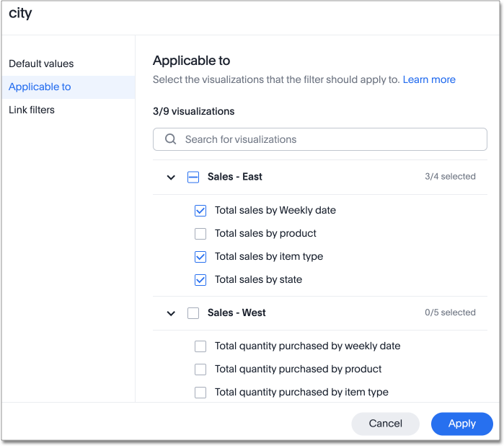
Task: Check Total quantity purchased by item type
Action: point(200,393)
